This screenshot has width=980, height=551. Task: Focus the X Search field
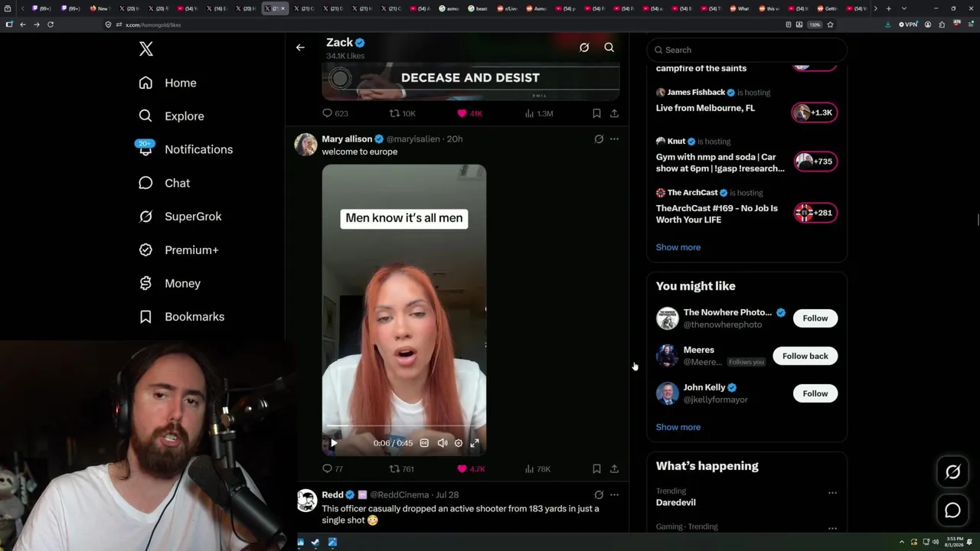[x=746, y=50]
